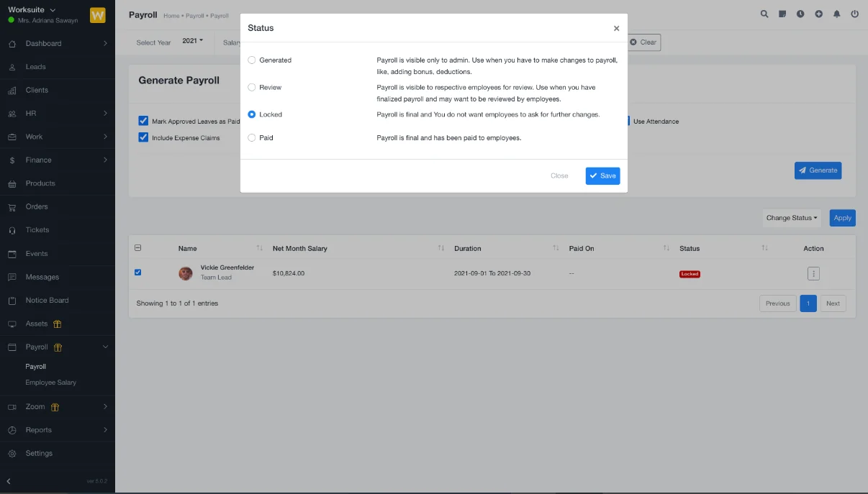Screen dimensions: 868x494
Task: Collapse the sidebar with left arrow
Action: [10, 480]
